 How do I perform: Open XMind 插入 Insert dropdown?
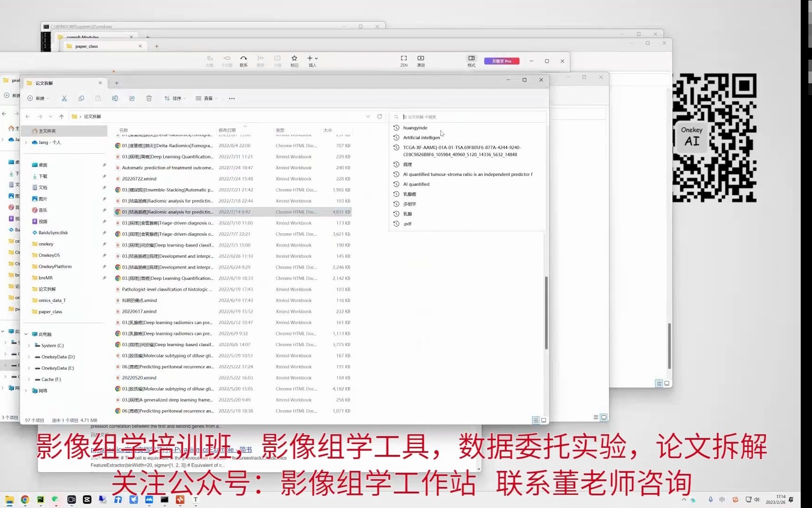[x=312, y=61]
